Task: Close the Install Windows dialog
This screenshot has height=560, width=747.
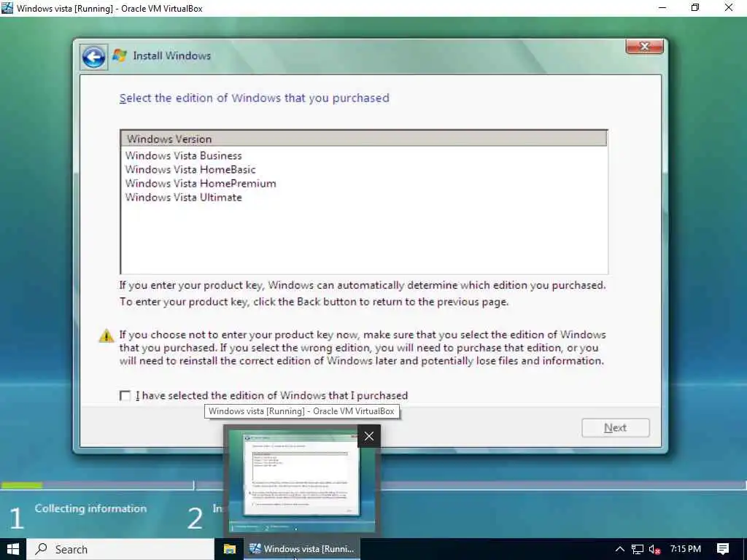Action: (645, 46)
